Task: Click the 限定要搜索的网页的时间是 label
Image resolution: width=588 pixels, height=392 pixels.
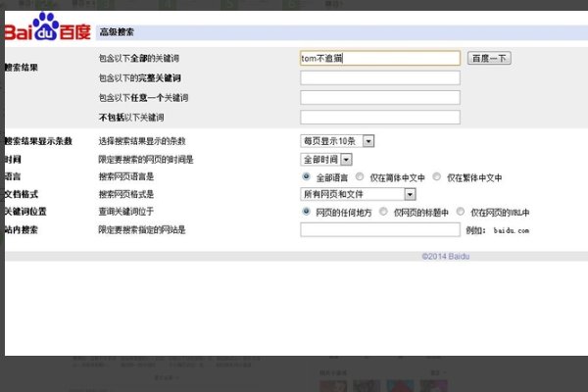Action: 146,160
